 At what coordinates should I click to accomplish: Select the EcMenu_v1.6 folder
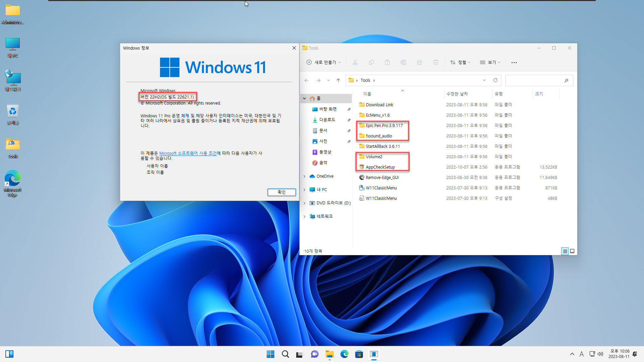pos(378,115)
